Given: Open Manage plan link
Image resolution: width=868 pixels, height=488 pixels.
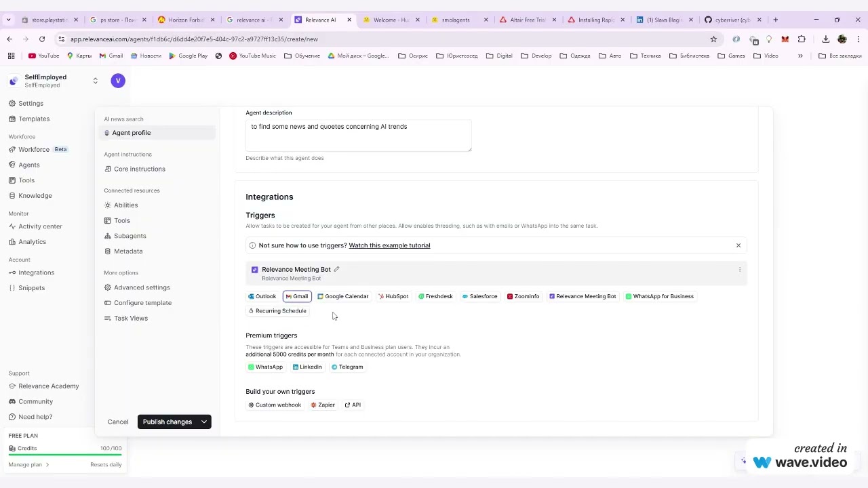Looking at the screenshot, I should coord(28,464).
